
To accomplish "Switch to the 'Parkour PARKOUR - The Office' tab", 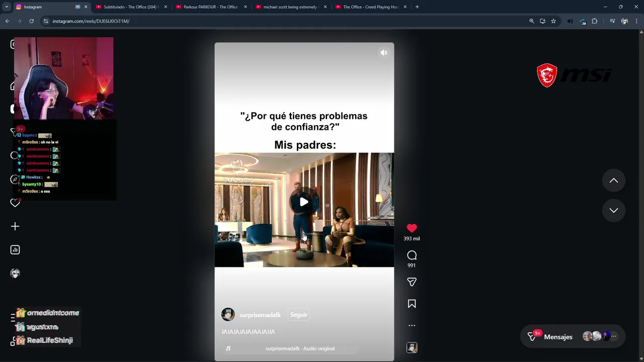I will (x=210, y=7).
